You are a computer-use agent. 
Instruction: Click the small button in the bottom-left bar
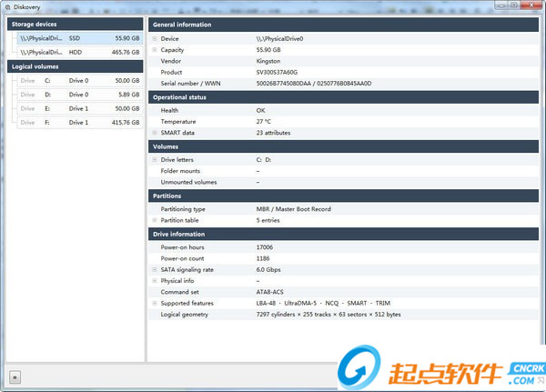[15, 377]
